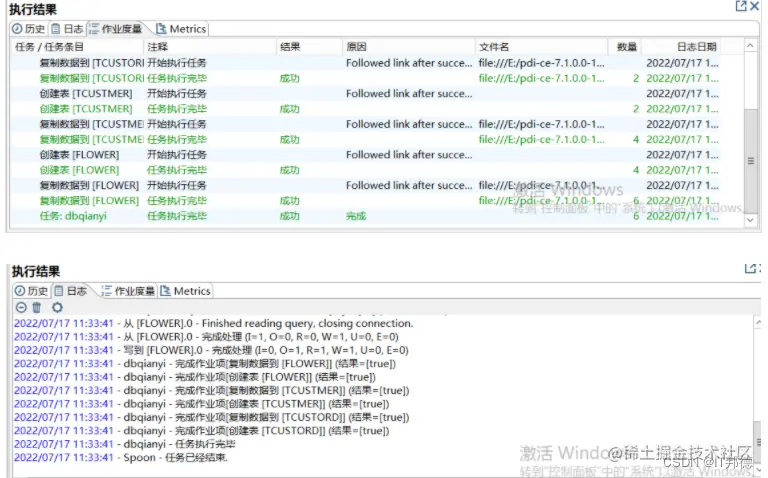Image resolution: width=768 pixels, height=478 pixels.
Task: Open Metrics tab in lower panel
Action: pos(185,291)
